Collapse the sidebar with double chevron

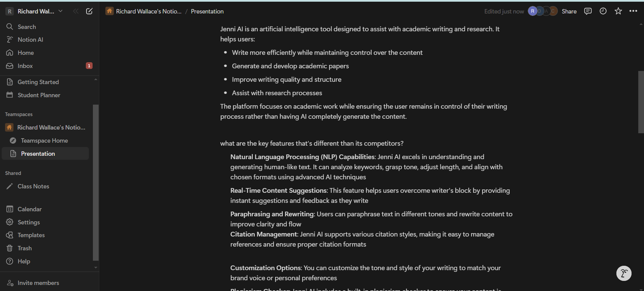(x=76, y=11)
